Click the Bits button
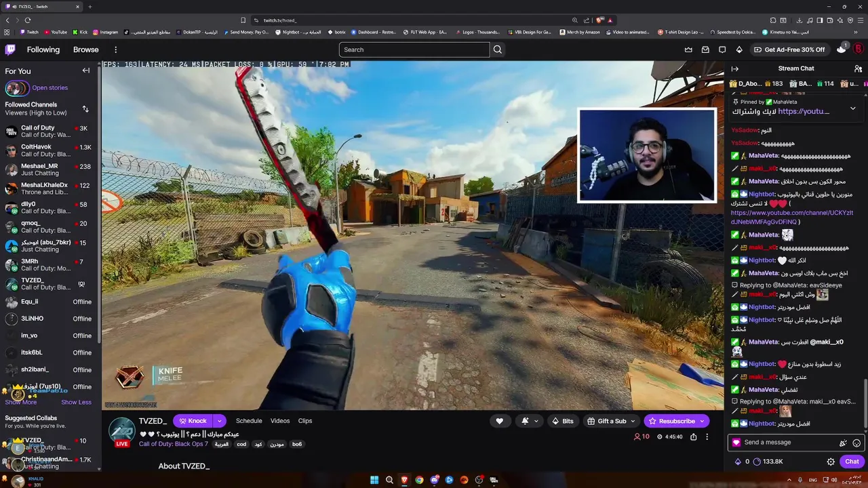Viewport: 868px width, 488px height. coord(563,421)
